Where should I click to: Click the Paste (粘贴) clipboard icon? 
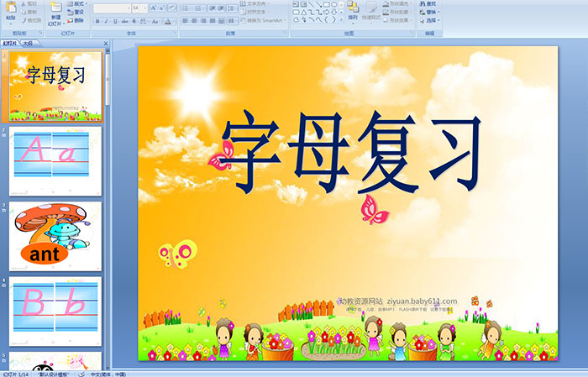tap(11, 8)
